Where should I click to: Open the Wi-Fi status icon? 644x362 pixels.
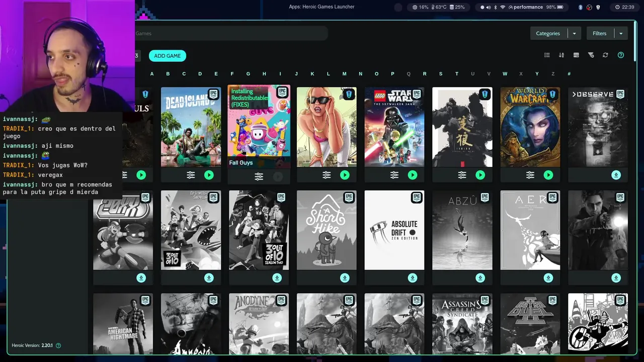pos(502,8)
